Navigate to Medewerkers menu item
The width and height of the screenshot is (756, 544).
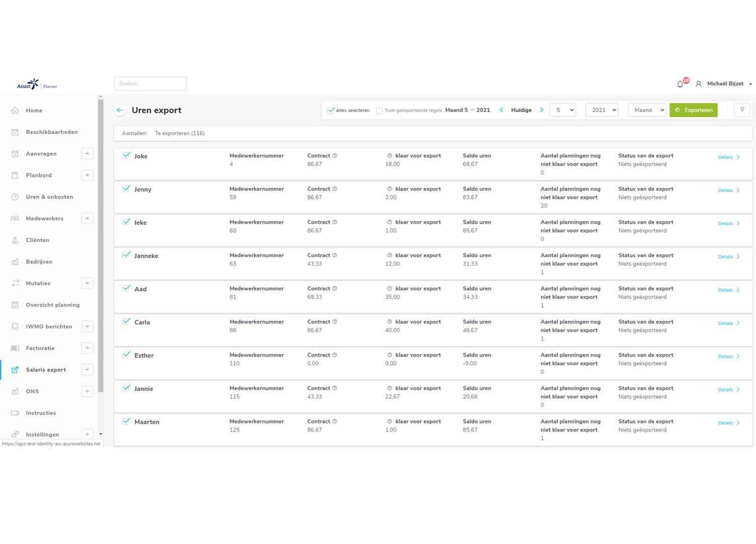click(x=44, y=219)
